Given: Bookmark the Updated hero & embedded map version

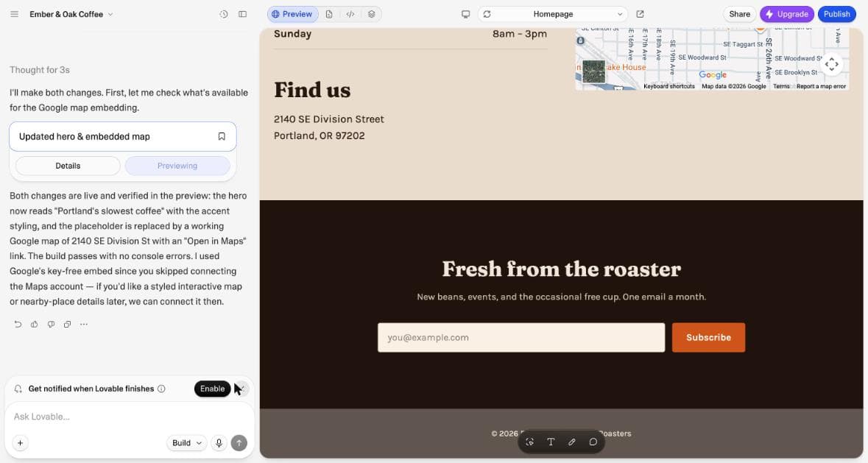Looking at the screenshot, I should (222, 137).
